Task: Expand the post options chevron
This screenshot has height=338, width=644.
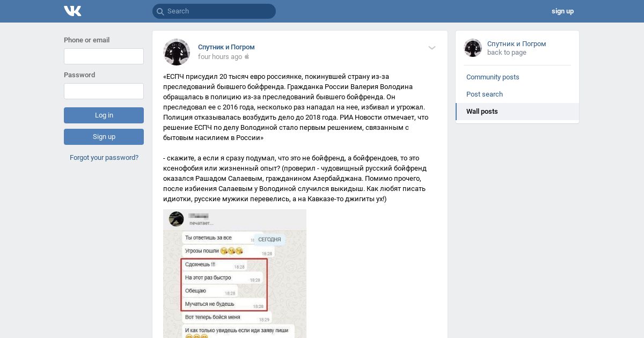Action: 432,48
